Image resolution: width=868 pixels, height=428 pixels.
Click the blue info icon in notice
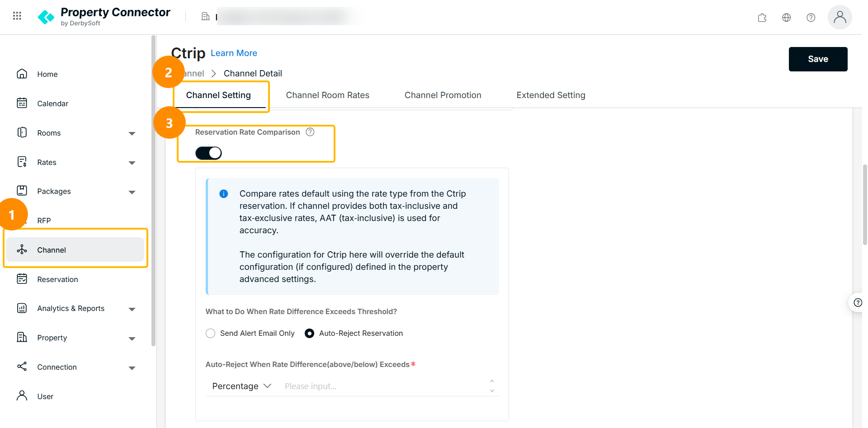point(224,194)
